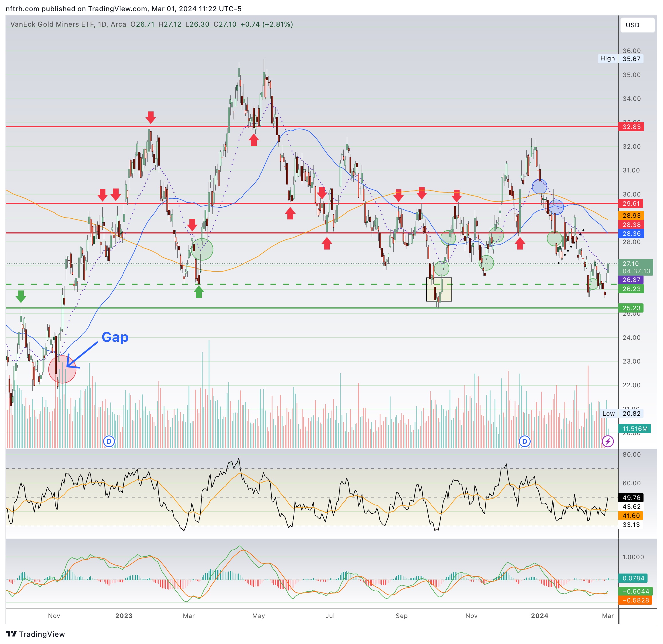Screen dimensions: 663x644
Task: Click the TradingView logo at bottom left
Action: click(35, 634)
